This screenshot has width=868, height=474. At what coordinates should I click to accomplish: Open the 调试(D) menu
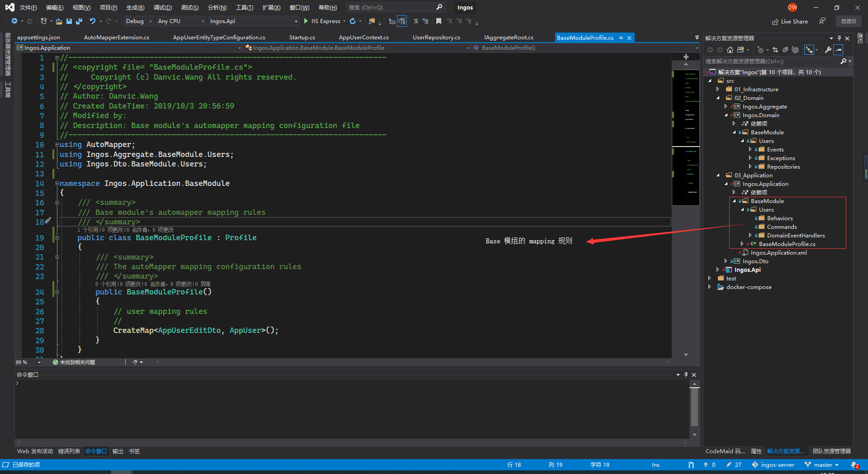(x=163, y=8)
